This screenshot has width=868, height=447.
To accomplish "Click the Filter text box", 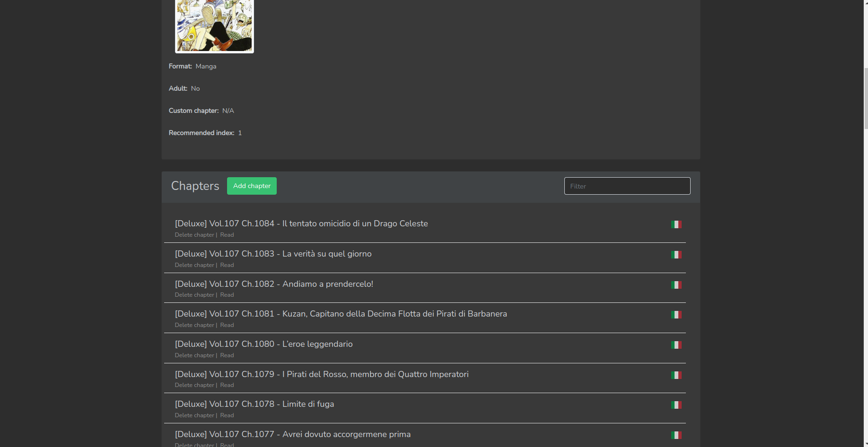I will pos(627,186).
